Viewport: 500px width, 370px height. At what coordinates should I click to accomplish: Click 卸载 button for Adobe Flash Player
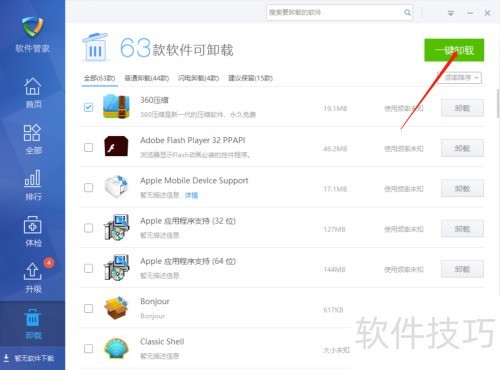(462, 148)
